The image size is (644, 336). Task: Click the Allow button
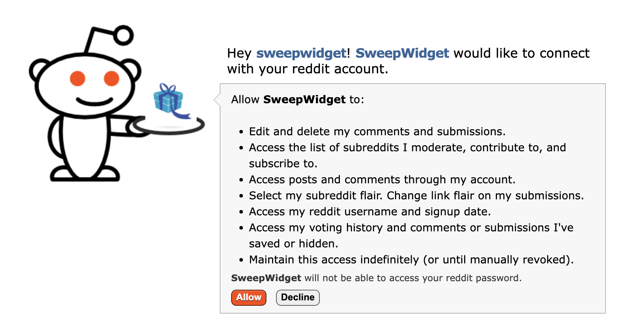click(248, 298)
